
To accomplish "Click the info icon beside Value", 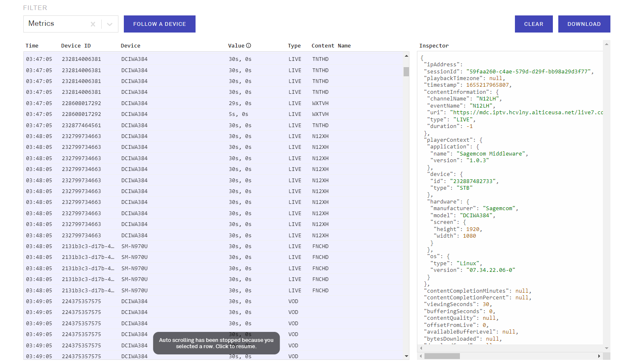I will (x=248, y=46).
